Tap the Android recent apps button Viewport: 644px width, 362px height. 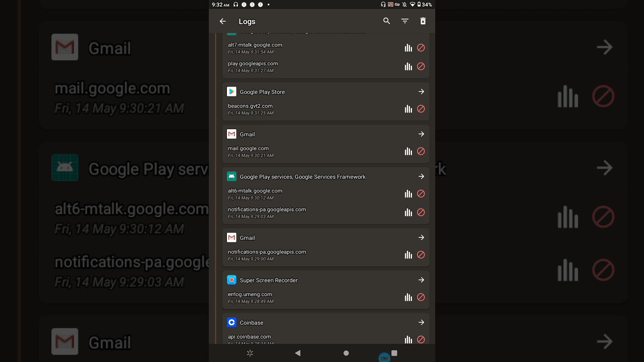(394, 353)
